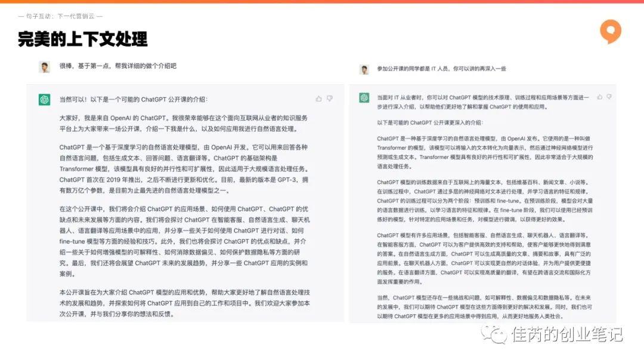This screenshot has width=644, height=363.
Task: Click the ChatGPT avatar beside '当面对 IT 从业者时'
Action: [364, 97]
